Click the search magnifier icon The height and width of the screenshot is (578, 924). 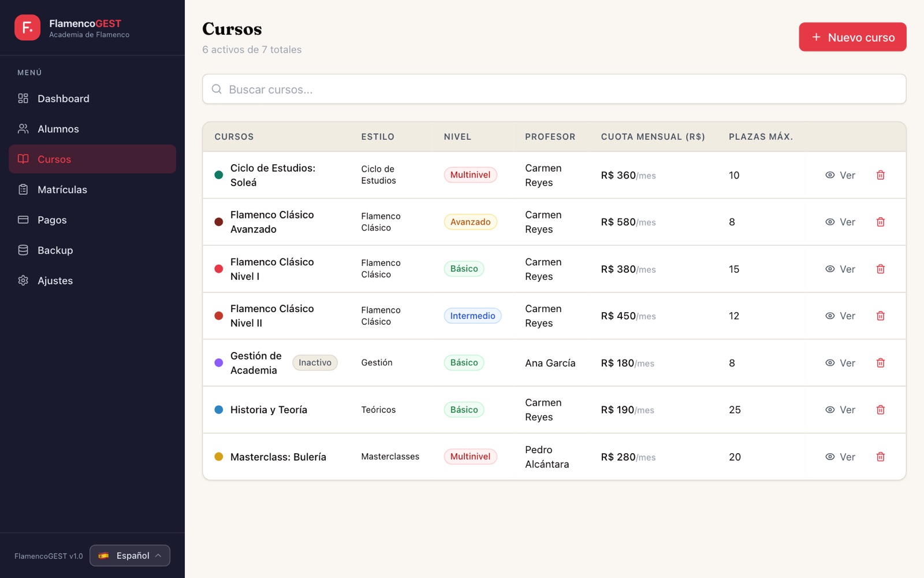[x=217, y=89]
